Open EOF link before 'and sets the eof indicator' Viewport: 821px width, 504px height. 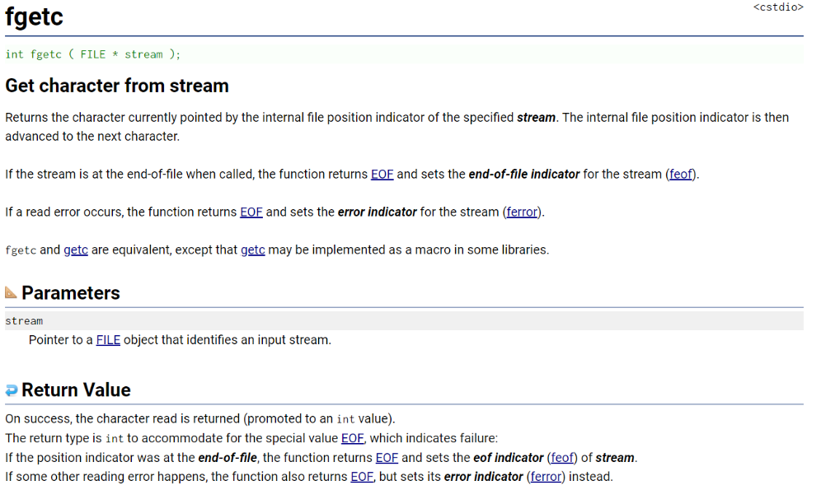point(387,457)
